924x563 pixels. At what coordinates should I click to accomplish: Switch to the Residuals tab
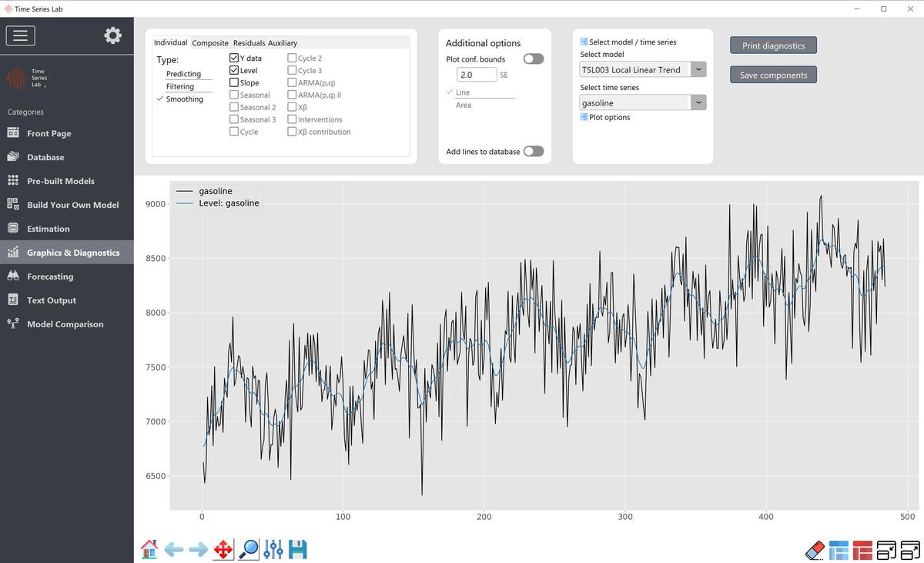[249, 43]
